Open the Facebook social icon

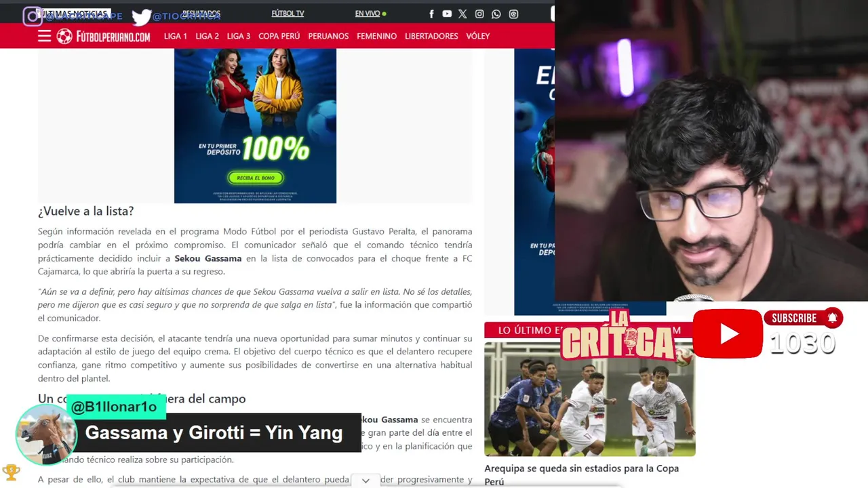431,14
